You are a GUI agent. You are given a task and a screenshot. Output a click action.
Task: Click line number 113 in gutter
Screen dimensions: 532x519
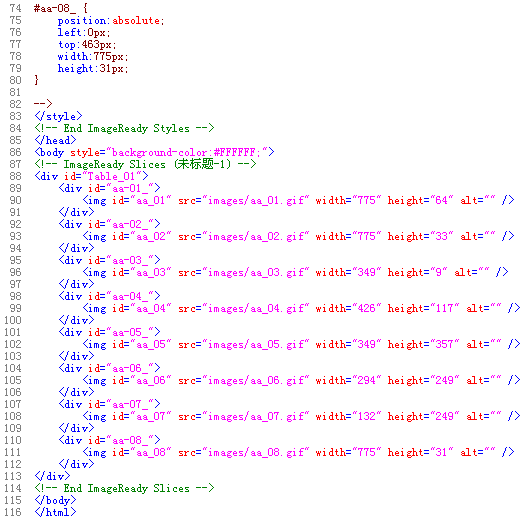click(13, 476)
